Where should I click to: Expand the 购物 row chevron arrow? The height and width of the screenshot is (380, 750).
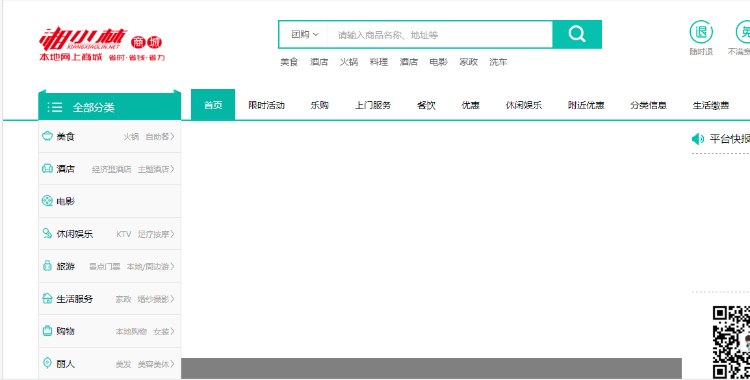(172, 331)
